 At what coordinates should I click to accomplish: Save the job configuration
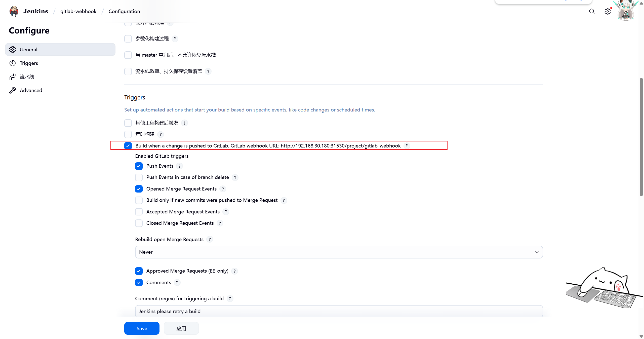point(142,328)
